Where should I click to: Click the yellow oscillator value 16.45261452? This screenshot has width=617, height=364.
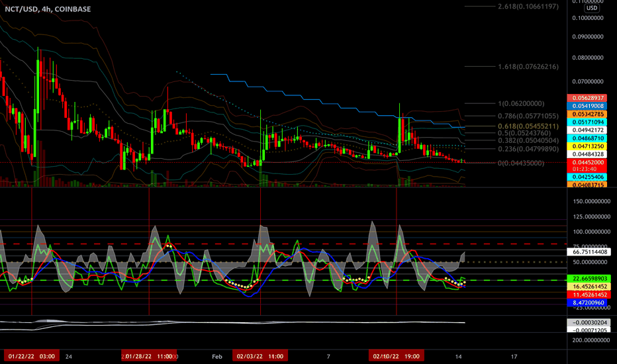pyautogui.click(x=589, y=287)
